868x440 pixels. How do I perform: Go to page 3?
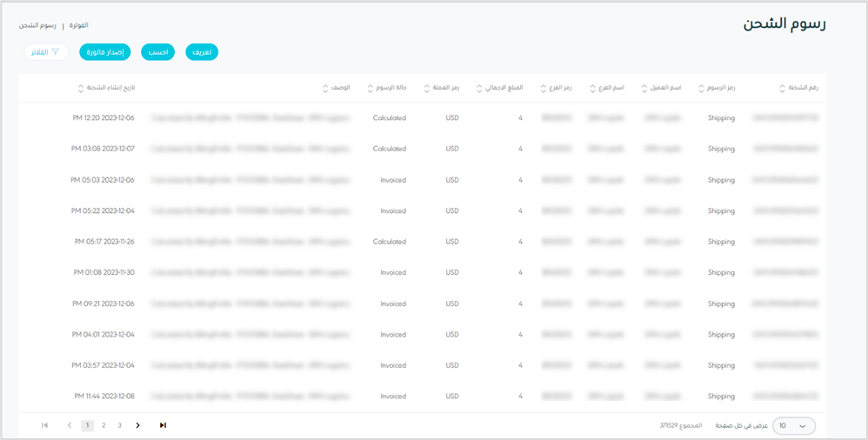[x=119, y=425]
